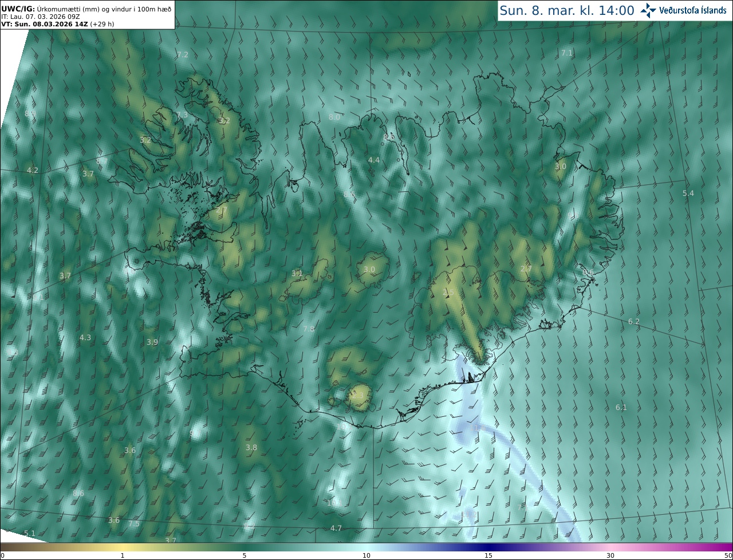Click the 3.9 value on the map
The height and width of the screenshot is (560, 733).
coord(152,342)
